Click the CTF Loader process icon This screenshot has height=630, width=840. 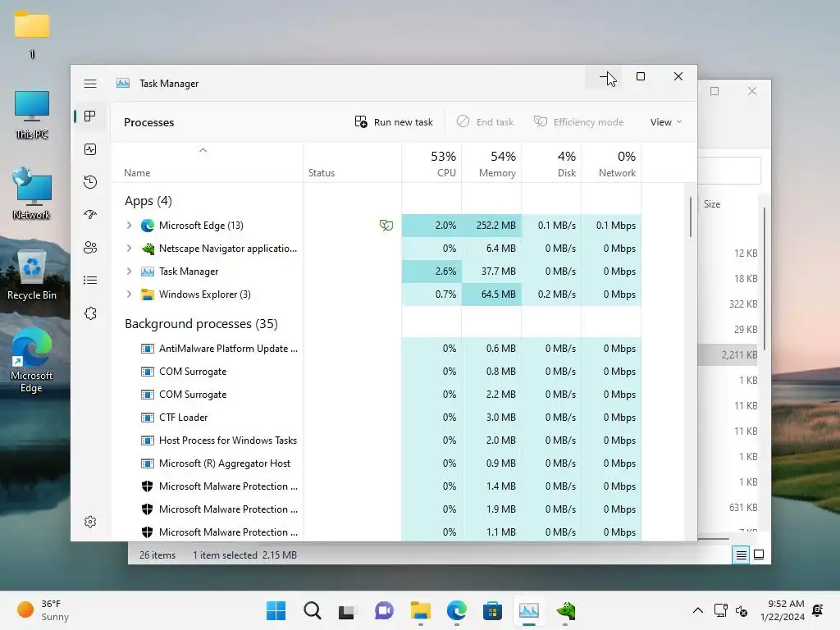click(x=148, y=418)
